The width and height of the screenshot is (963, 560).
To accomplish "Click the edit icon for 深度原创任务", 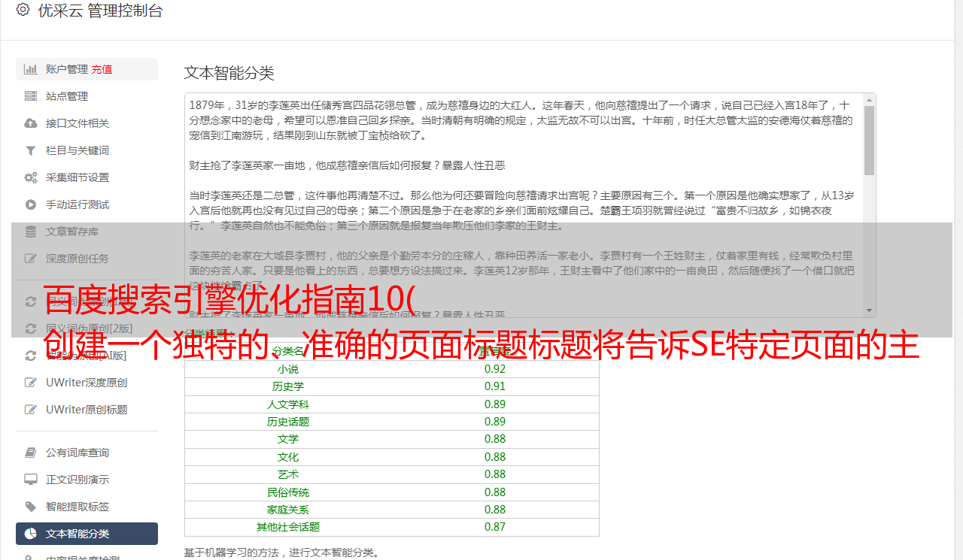I will pyautogui.click(x=30, y=259).
